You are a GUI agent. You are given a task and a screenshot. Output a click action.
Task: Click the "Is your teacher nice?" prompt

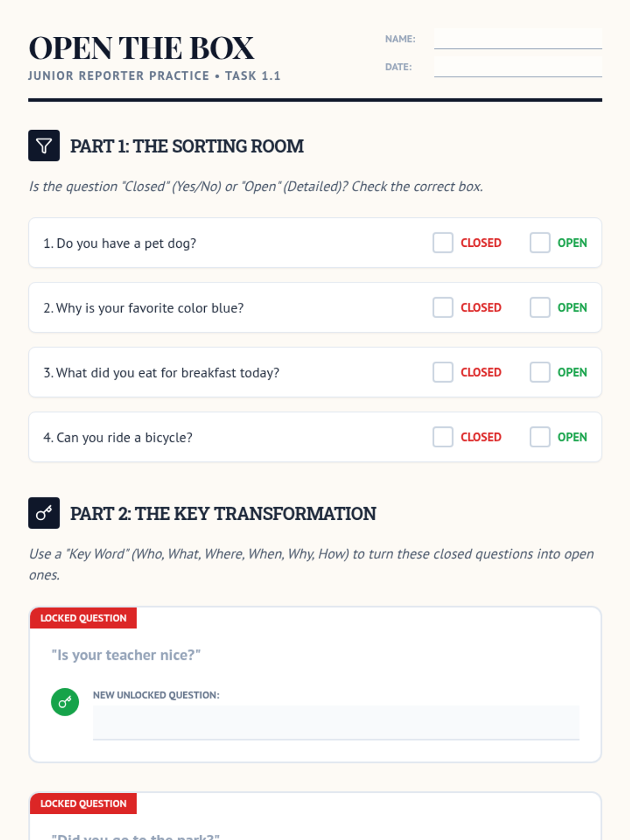pyautogui.click(x=126, y=655)
